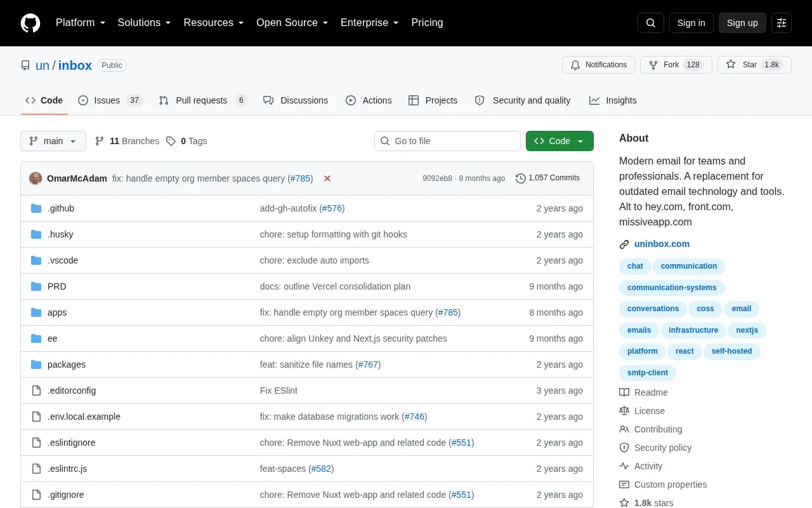Click the Sign up button

click(742, 23)
